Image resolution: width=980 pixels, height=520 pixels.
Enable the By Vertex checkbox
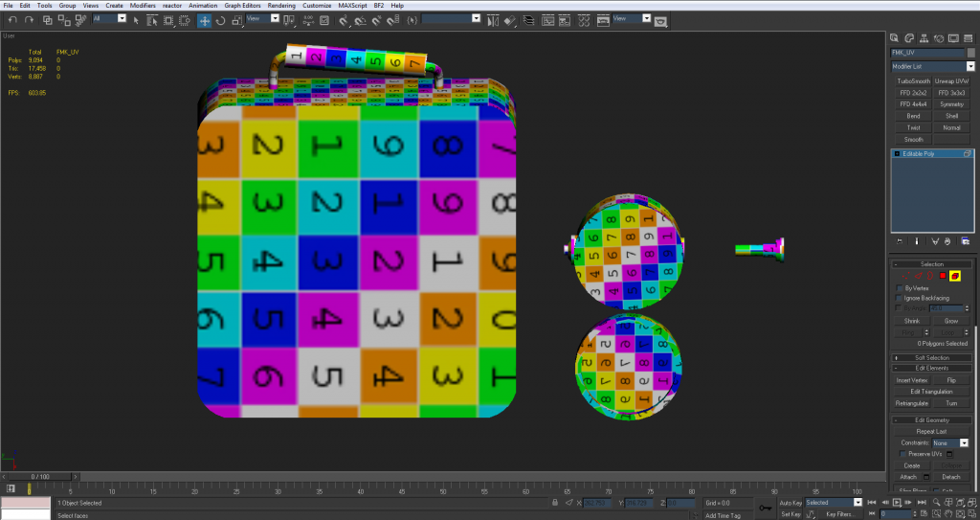(x=899, y=287)
